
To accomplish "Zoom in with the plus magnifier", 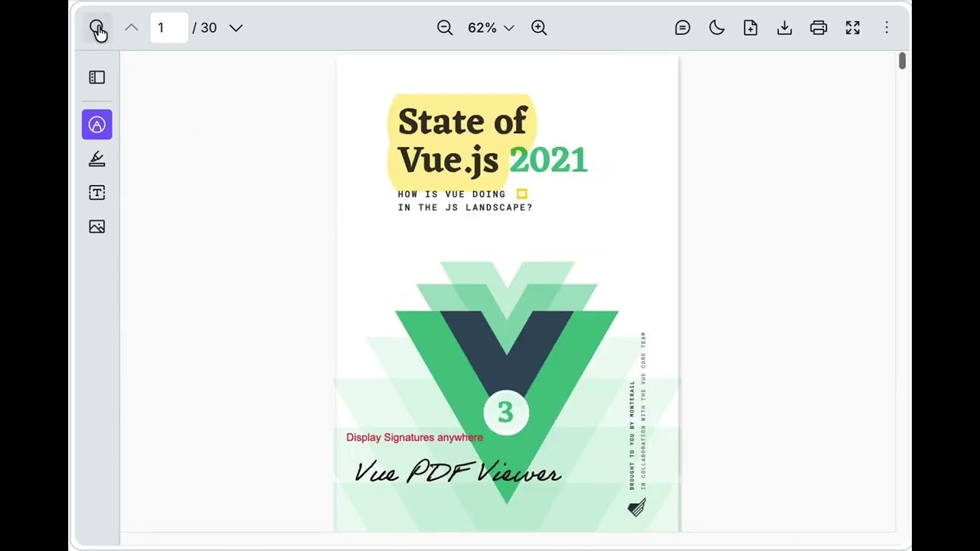I will pos(539,28).
